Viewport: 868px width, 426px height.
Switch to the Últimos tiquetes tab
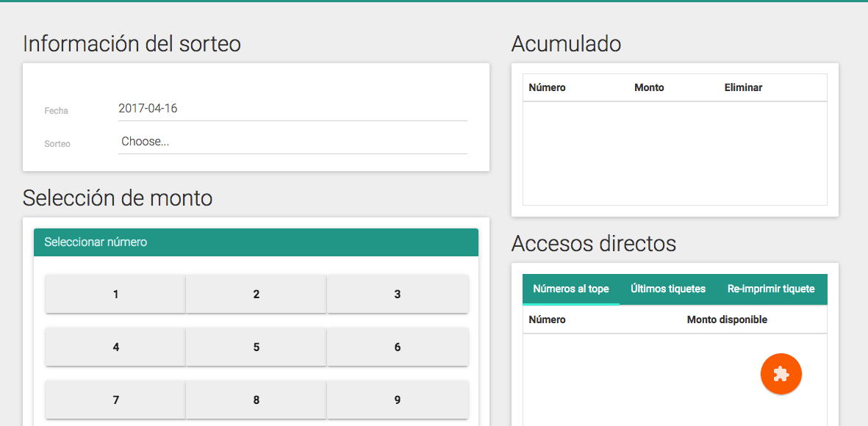[x=667, y=289]
